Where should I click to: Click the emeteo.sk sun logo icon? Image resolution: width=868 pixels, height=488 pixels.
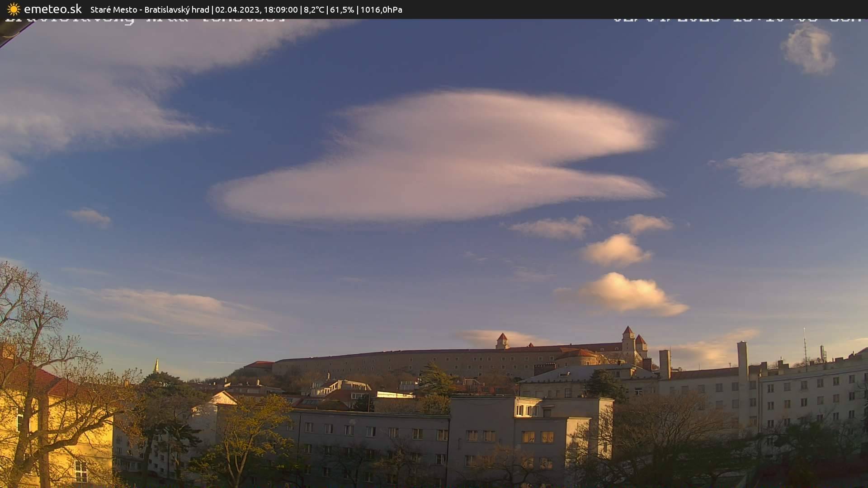point(14,9)
